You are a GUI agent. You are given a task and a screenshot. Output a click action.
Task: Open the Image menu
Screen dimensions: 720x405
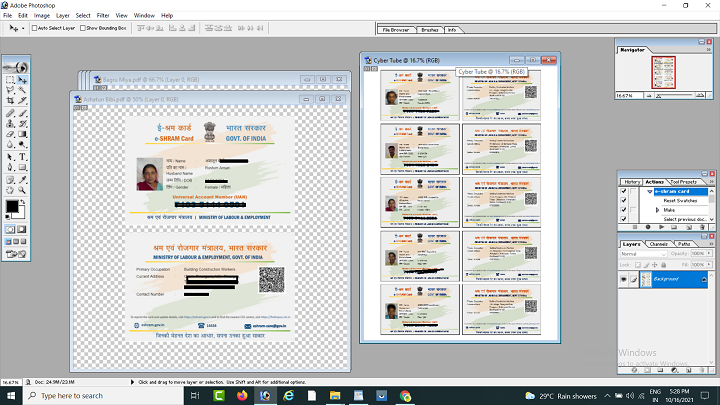point(42,16)
